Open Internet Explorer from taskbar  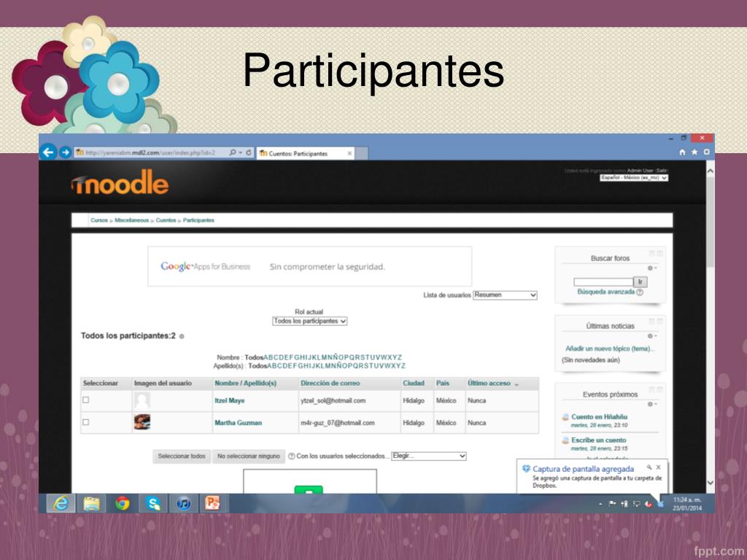pyautogui.click(x=61, y=503)
